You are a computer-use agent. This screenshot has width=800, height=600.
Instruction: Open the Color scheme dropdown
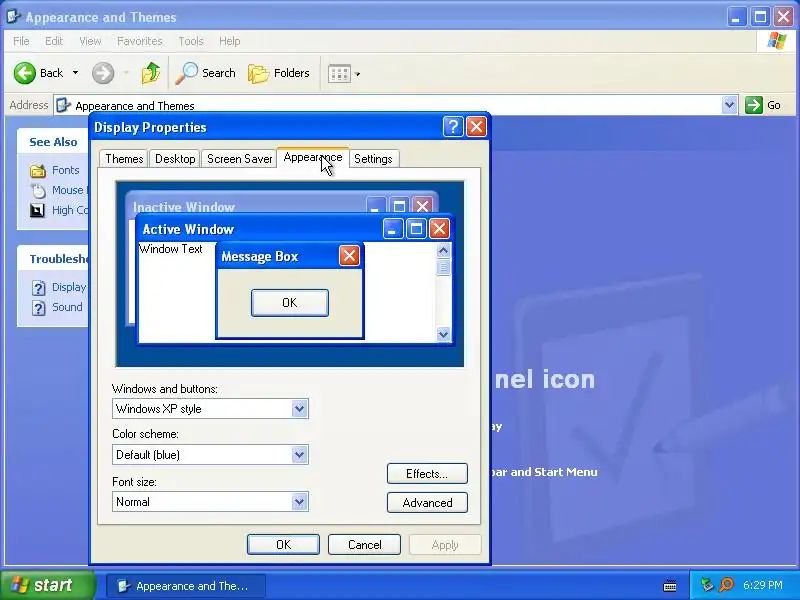[299, 455]
